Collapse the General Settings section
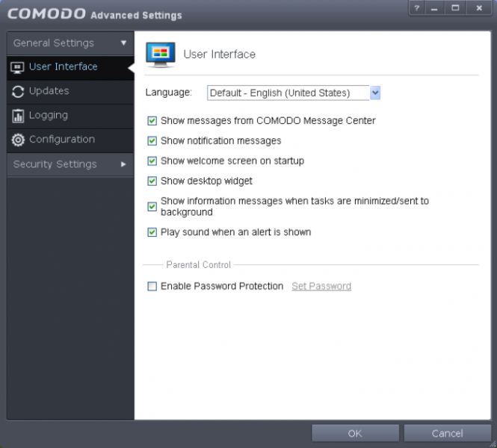The image size is (497, 448). click(70, 43)
